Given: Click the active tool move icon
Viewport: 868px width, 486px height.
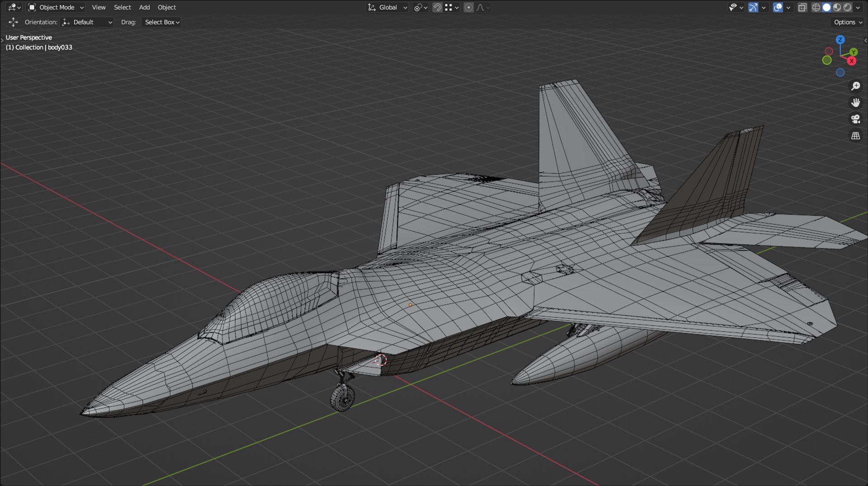Looking at the screenshot, I should pos(13,22).
